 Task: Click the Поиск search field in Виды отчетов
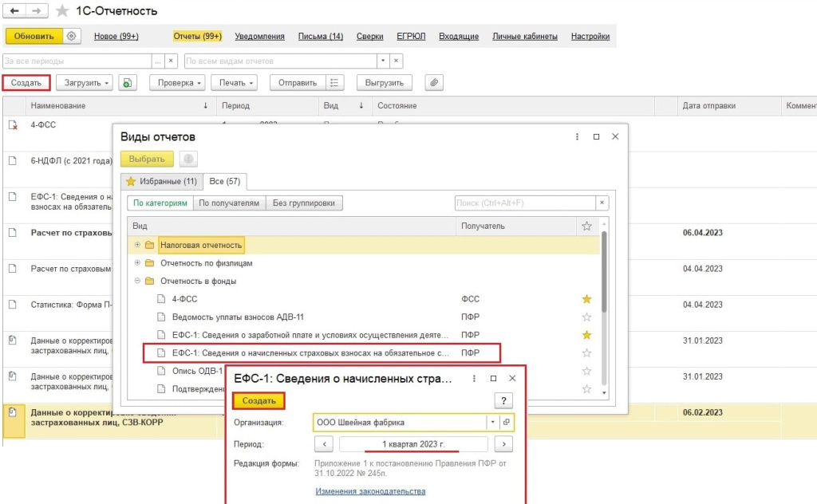pos(525,203)
